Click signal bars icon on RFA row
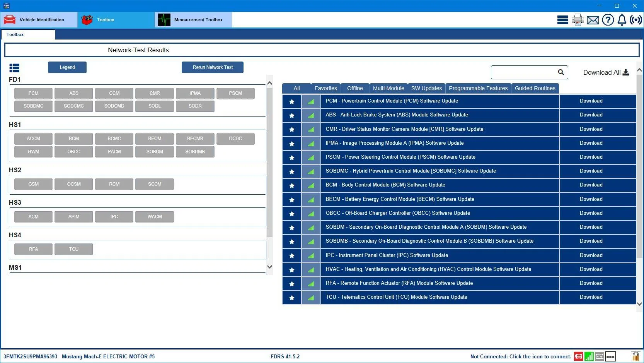644x363 pixels. coord(311,284)
